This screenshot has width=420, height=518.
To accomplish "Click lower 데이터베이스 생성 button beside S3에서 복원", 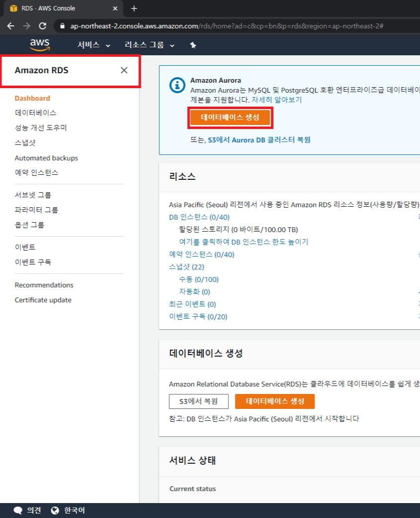I will tap(275, 401).
